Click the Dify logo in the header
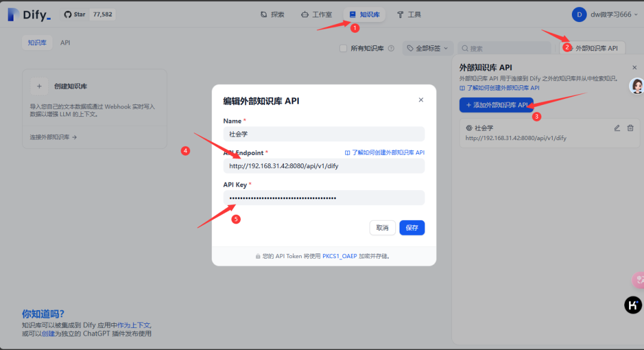 29,15
